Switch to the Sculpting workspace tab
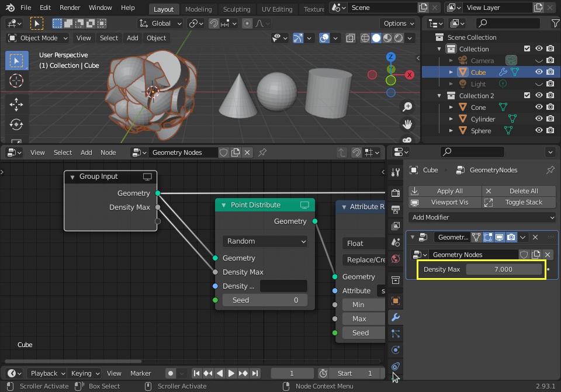This screenshot has width=561, height=392. pyautogui.click(x=237, y=9)
